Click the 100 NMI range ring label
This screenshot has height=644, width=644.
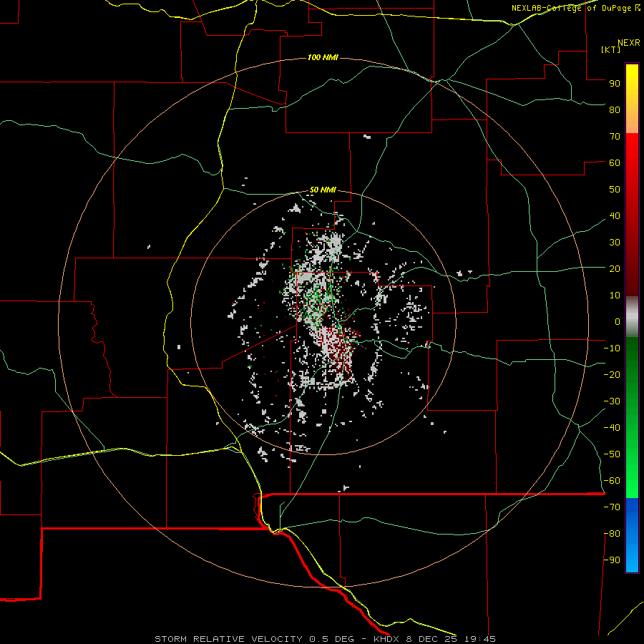[323, 57]
